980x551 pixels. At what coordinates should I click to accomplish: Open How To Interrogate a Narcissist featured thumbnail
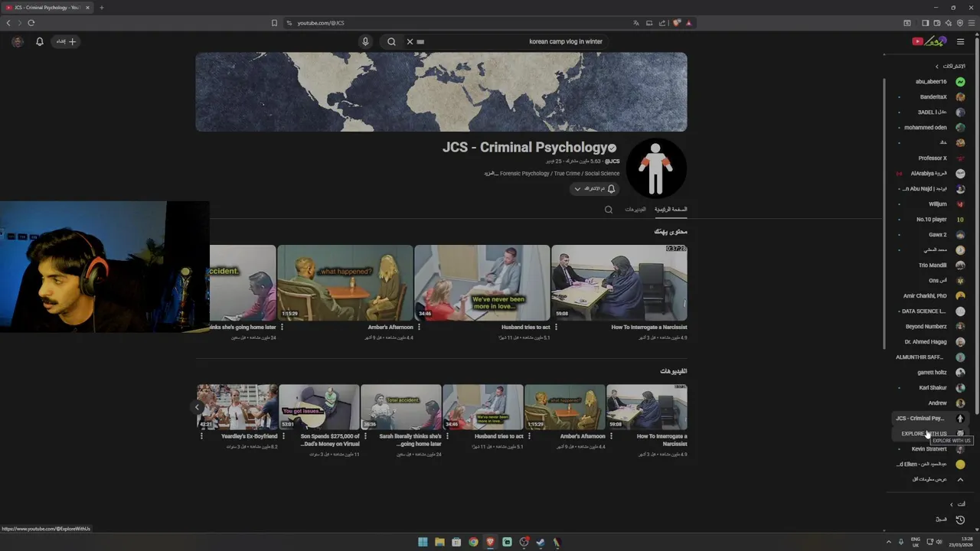click(x=619, y=282)
